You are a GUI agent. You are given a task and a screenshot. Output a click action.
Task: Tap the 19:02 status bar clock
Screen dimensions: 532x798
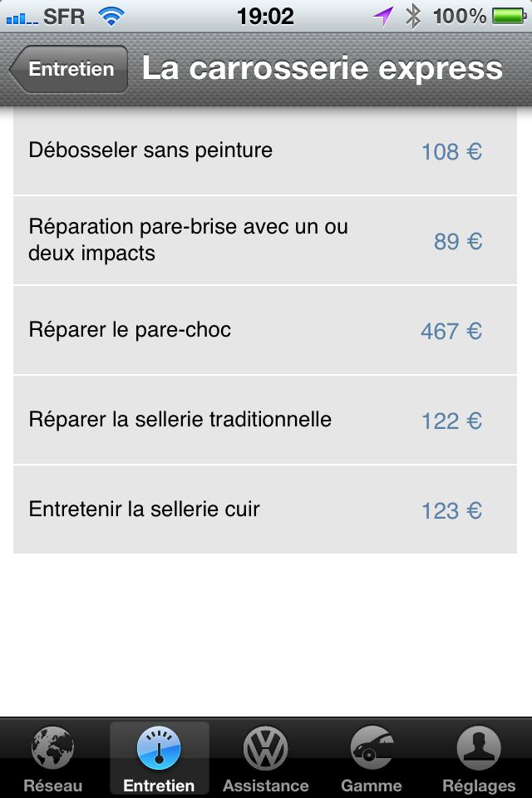(x=265, y=17)
